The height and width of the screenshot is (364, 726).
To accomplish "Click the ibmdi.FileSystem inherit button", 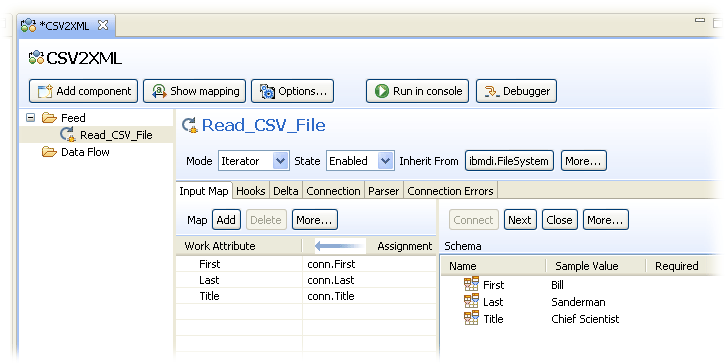I will [509, 161].
